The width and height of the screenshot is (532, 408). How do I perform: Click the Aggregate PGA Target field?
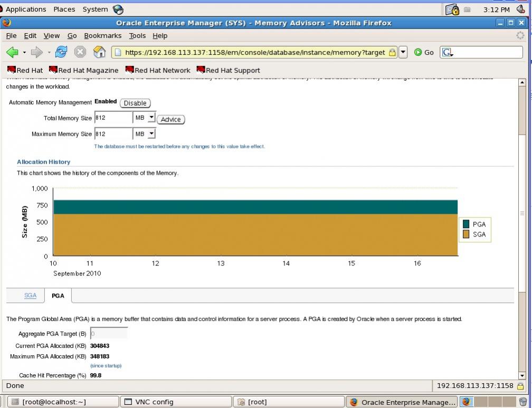tap(109, 334)
